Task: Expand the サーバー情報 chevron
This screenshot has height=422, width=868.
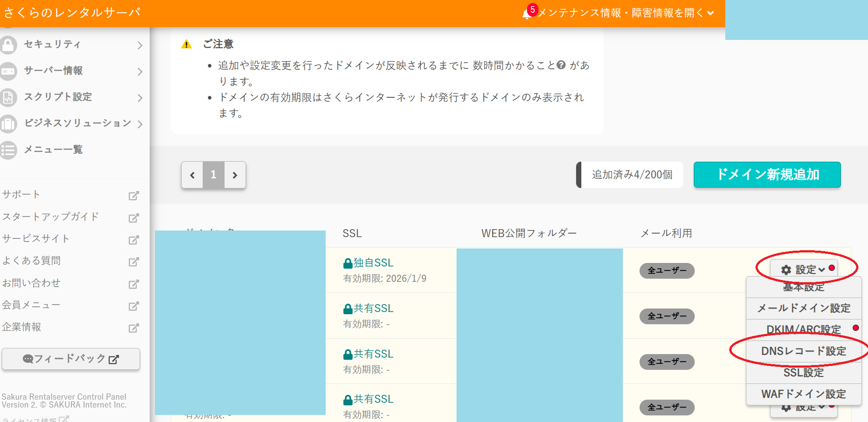Action: [140, 71]
